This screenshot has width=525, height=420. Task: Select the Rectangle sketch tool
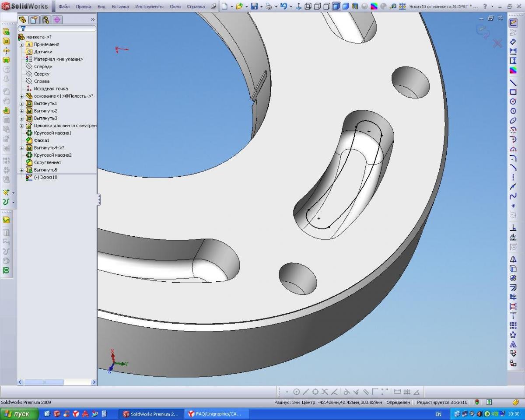513,92
